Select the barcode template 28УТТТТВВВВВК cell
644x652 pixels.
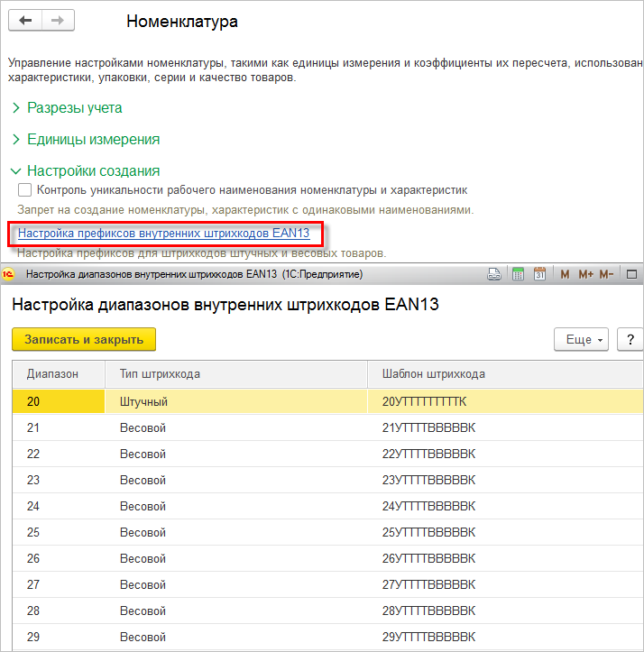coord(428,611)
